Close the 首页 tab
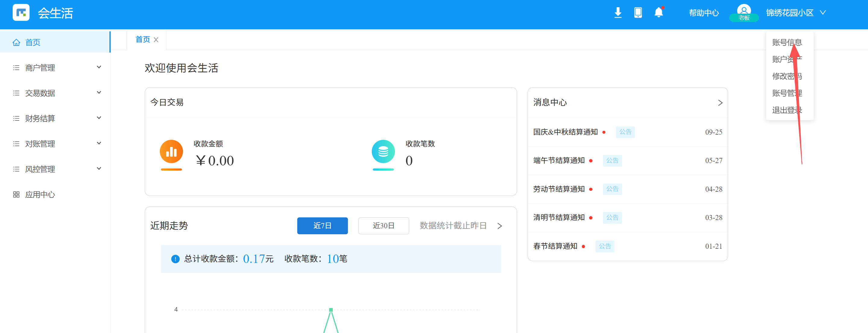 click(156, 40)
